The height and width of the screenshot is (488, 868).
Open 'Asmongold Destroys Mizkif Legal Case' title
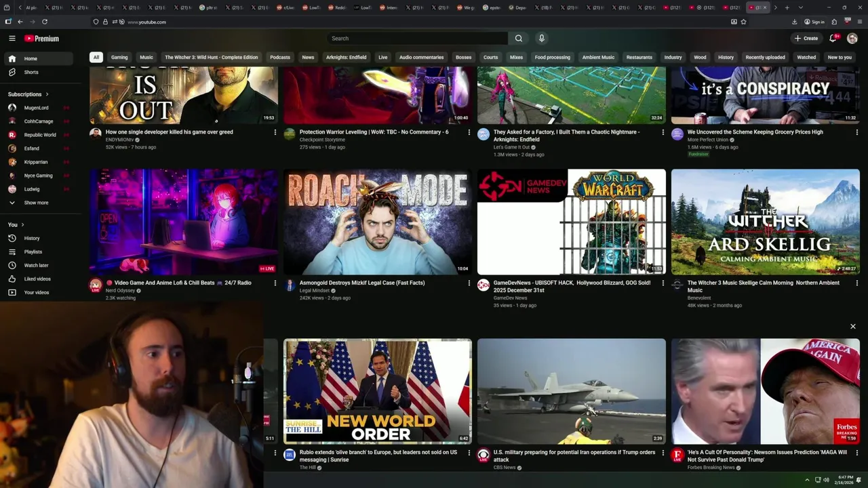coord(362,283)
